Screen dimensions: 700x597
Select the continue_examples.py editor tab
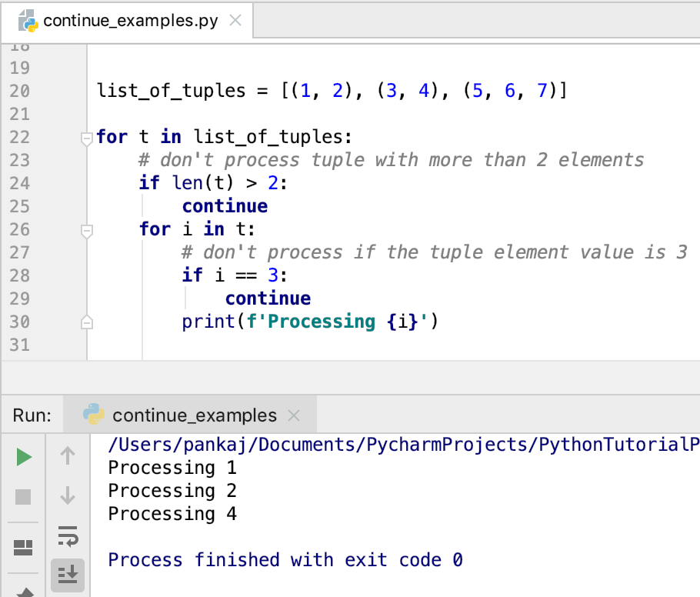(x=130, y=21)
